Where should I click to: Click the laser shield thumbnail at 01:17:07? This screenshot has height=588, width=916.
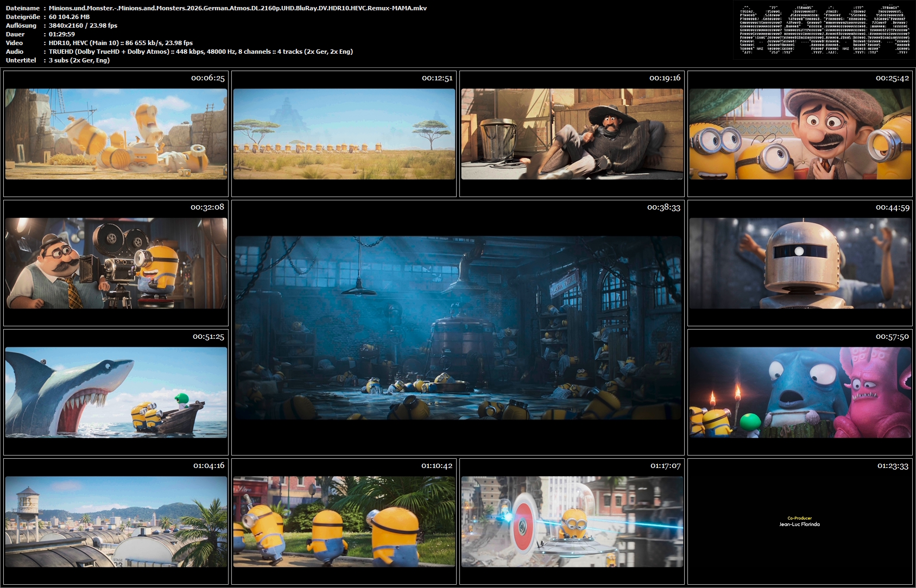pos(572,522)
